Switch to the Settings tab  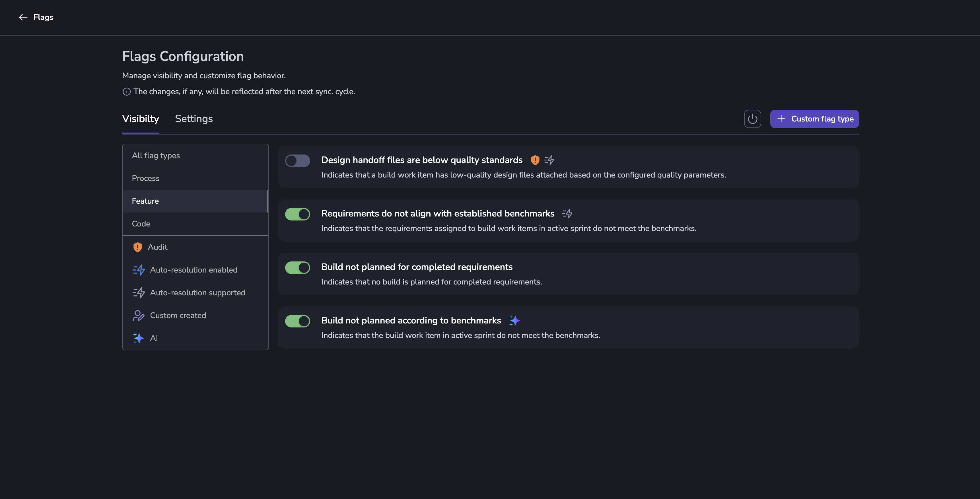point(194,119)
